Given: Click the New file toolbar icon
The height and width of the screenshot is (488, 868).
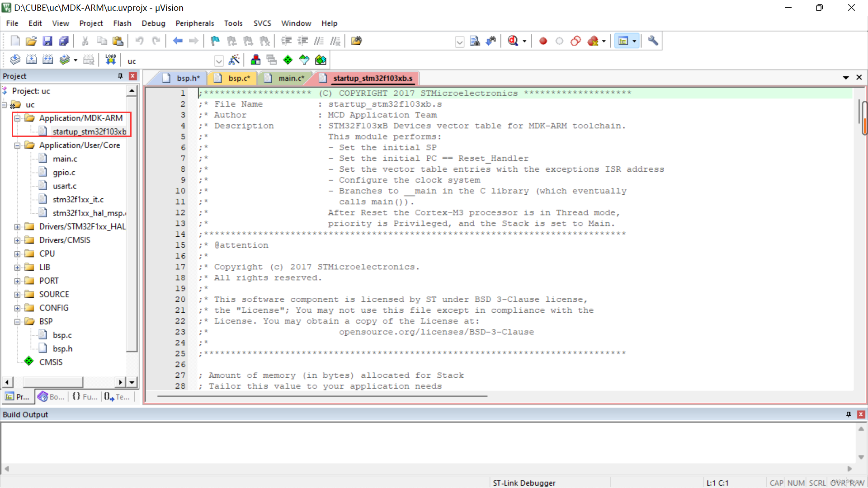Looking at the screenshot, I should point(15,41).
